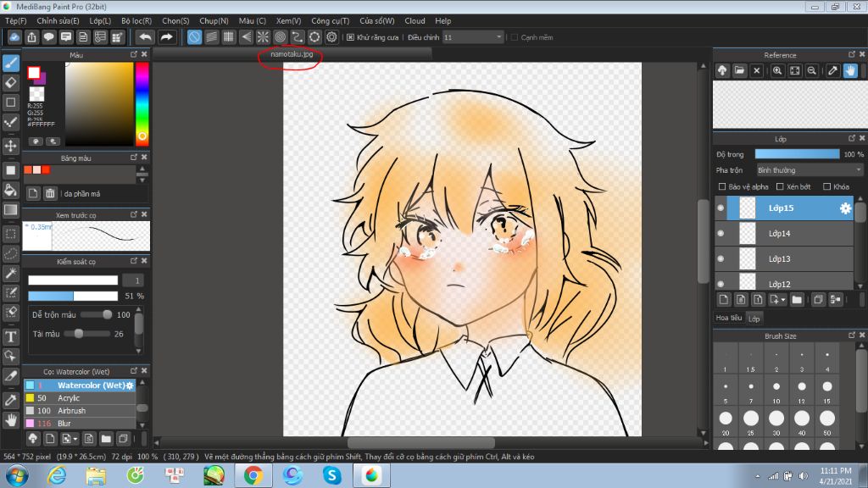Undock the Màu color panel
This screenshot has height=488, width=868.
pyautogui.click(x=133, y=54)
